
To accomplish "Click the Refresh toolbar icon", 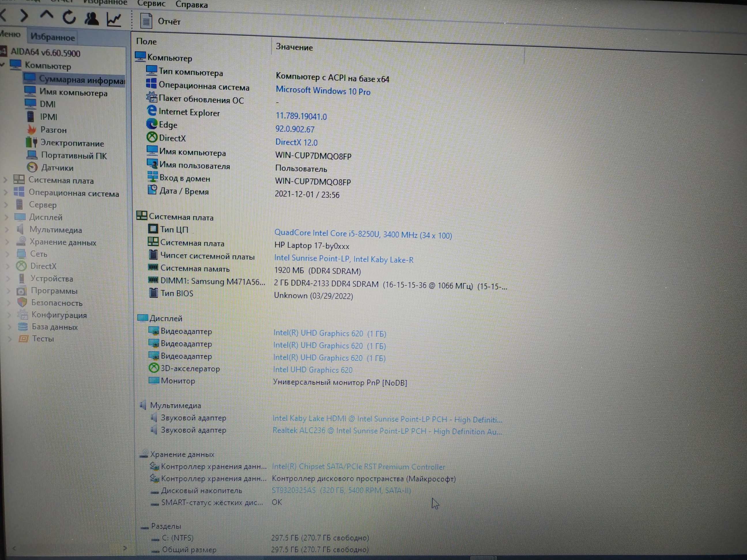I will point(69,17).
